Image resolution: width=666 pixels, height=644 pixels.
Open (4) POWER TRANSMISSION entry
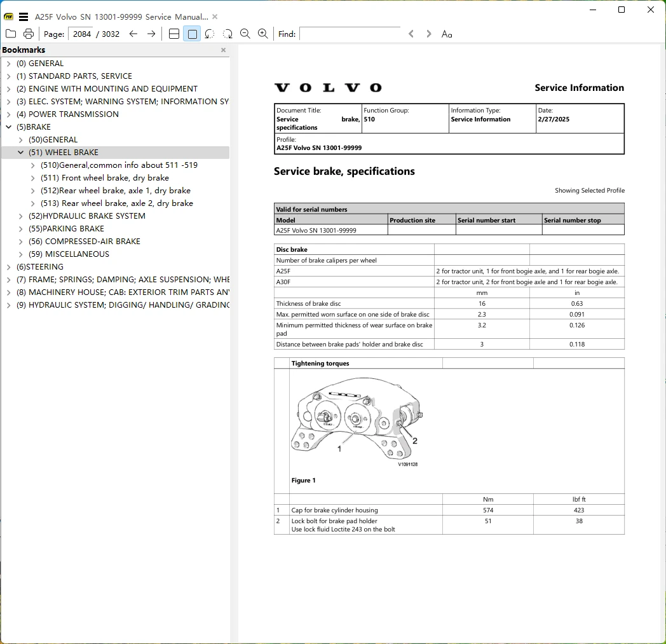pos(67,114)
